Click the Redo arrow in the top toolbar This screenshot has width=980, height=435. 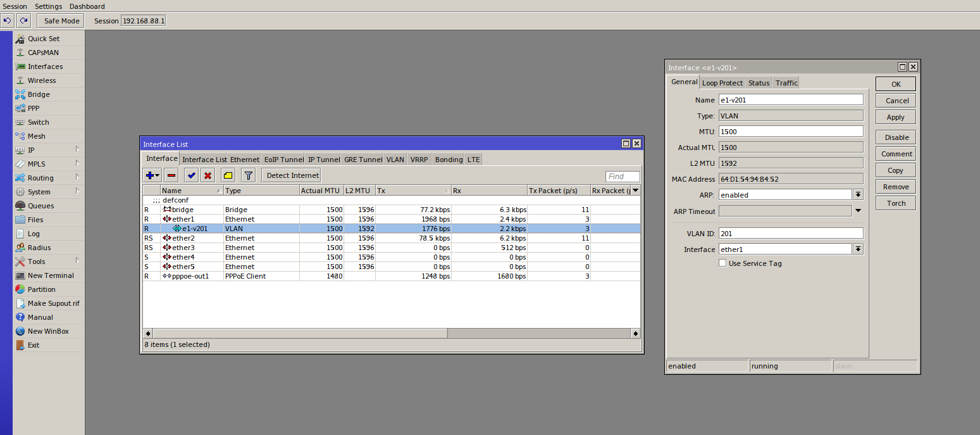23,21
